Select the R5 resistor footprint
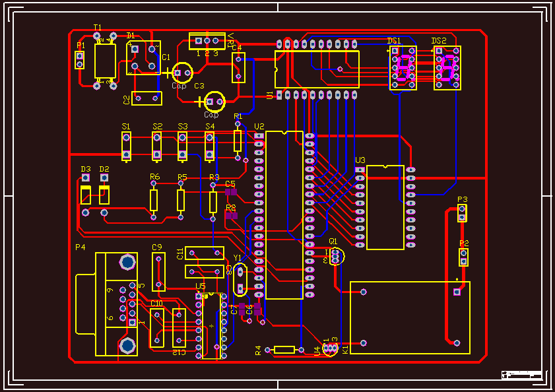 [181, 201]
